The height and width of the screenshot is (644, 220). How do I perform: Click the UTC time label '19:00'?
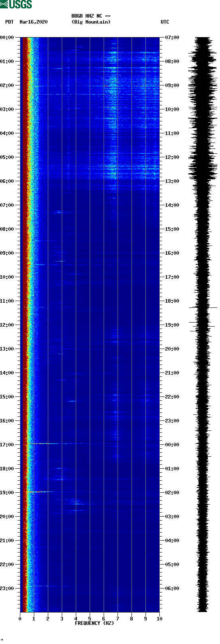click(172, 325)
